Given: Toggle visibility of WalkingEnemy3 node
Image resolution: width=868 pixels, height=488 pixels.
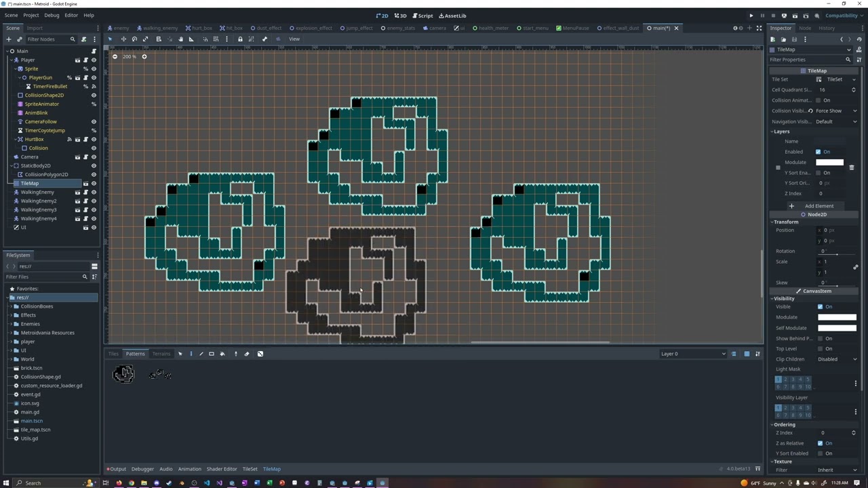Looking at the screenshot, I should coord(94,209).
